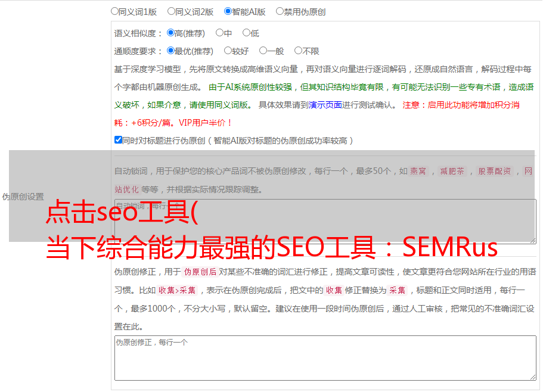The image size is (543, 392).
Task: Click the 伪原创后 highlighted tag
Action: click(200, 272)
